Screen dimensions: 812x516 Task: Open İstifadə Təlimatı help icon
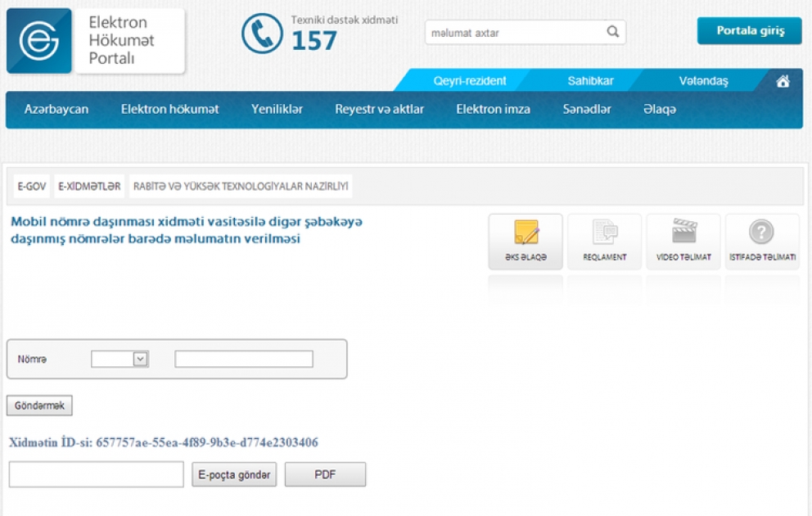(762, 242)
